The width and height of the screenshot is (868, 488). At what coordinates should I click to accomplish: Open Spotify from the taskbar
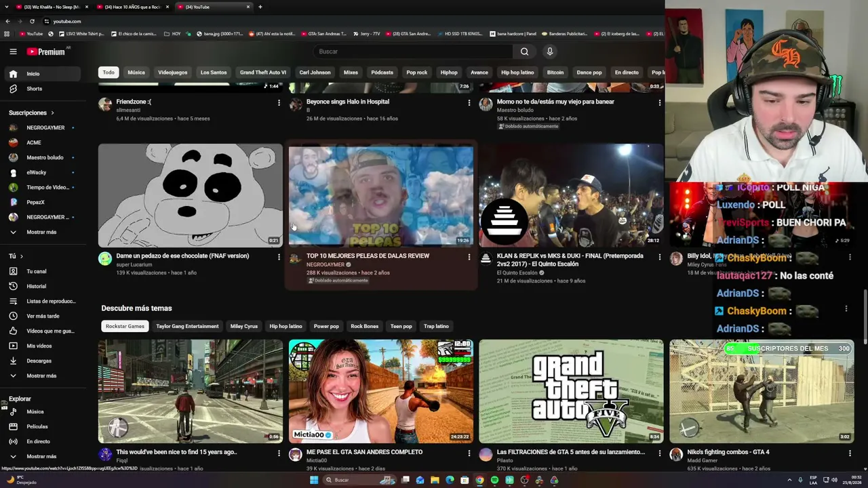tap(494, 480)
